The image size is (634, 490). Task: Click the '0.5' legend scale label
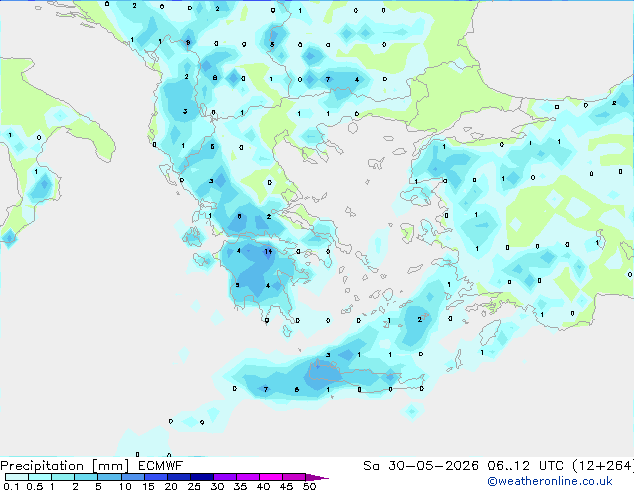[35, 486]
